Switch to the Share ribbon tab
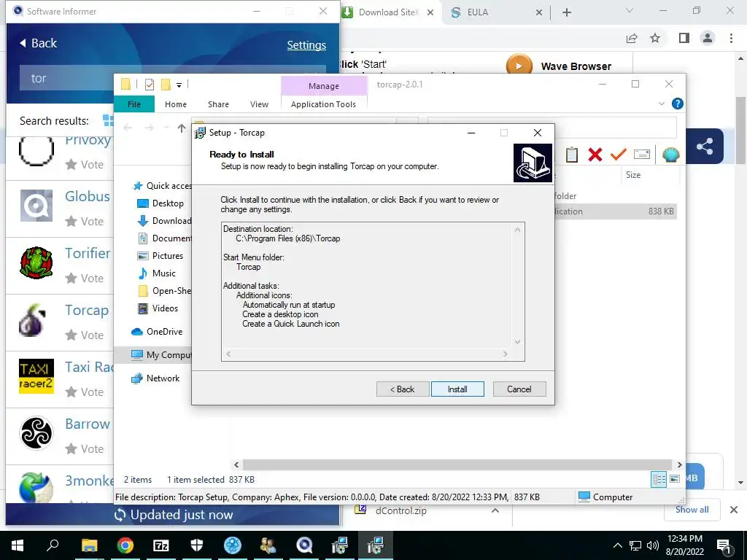 tap(218, 104)
